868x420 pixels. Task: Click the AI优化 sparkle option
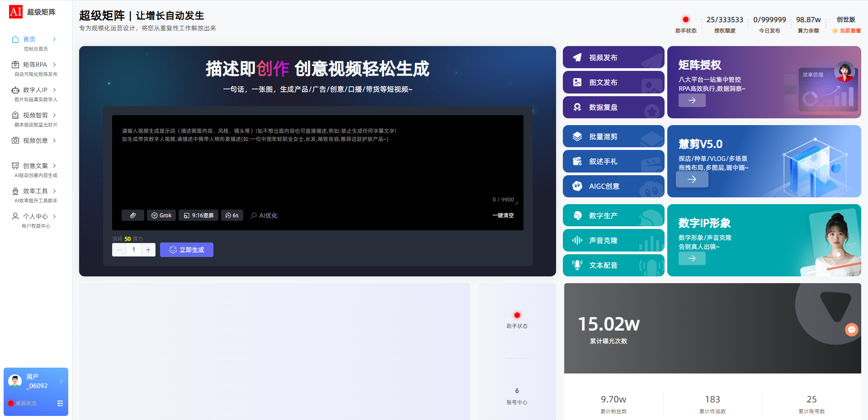point(264,215)
